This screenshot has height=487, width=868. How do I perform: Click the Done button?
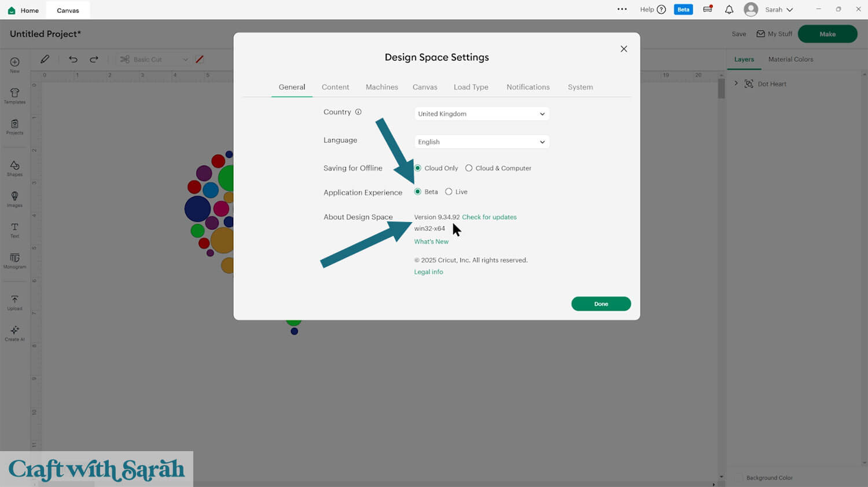pos(601,304)
